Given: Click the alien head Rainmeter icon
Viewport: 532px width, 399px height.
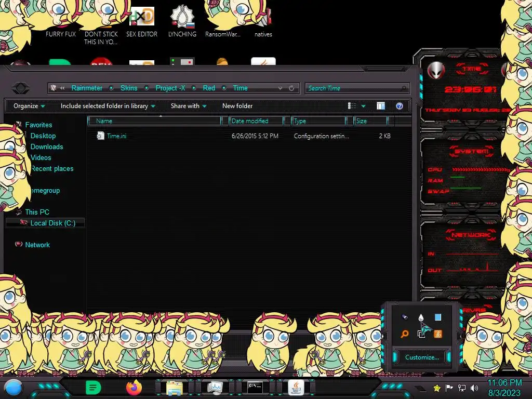Looking at the screenshot, I should [436, 71].
